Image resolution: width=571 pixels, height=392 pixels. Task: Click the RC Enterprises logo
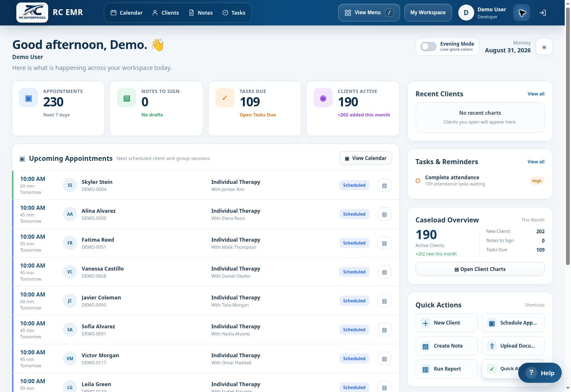click(32, 13)
